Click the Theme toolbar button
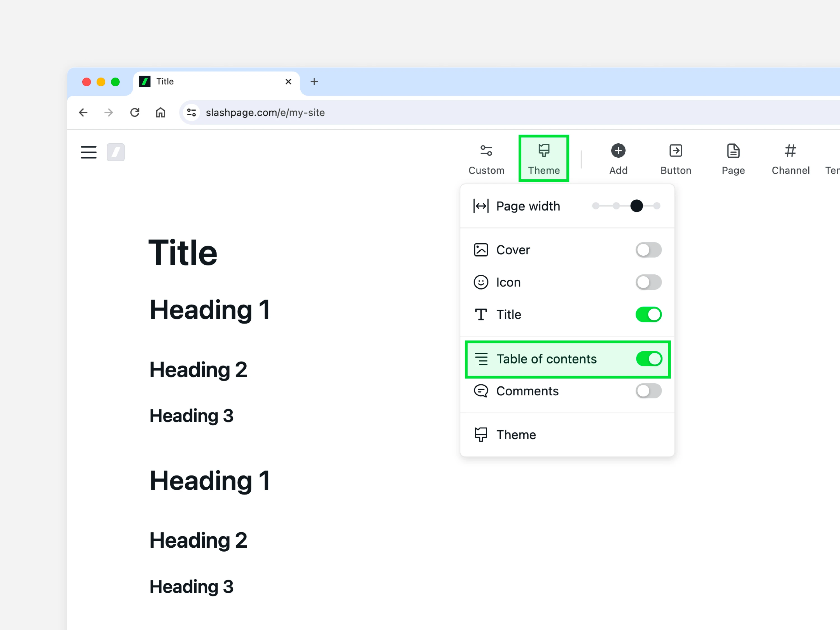This screenshot has width=840, height=630. point(543,159)
